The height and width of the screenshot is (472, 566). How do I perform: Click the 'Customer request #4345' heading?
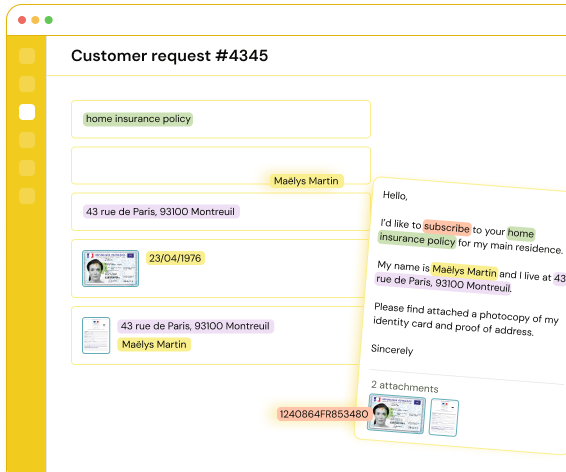169,56
